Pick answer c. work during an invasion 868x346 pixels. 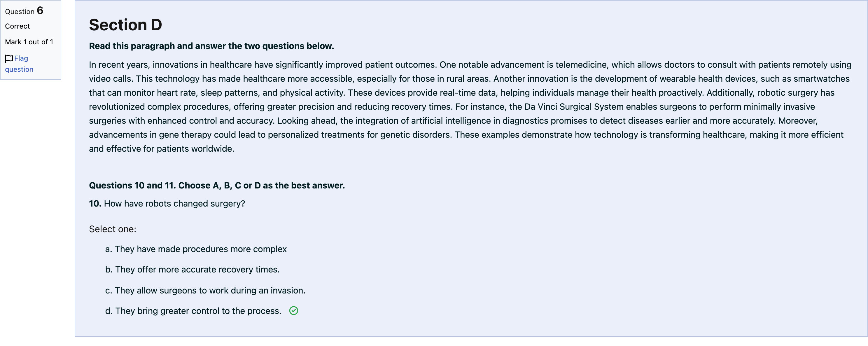click(x=205, y=290)
